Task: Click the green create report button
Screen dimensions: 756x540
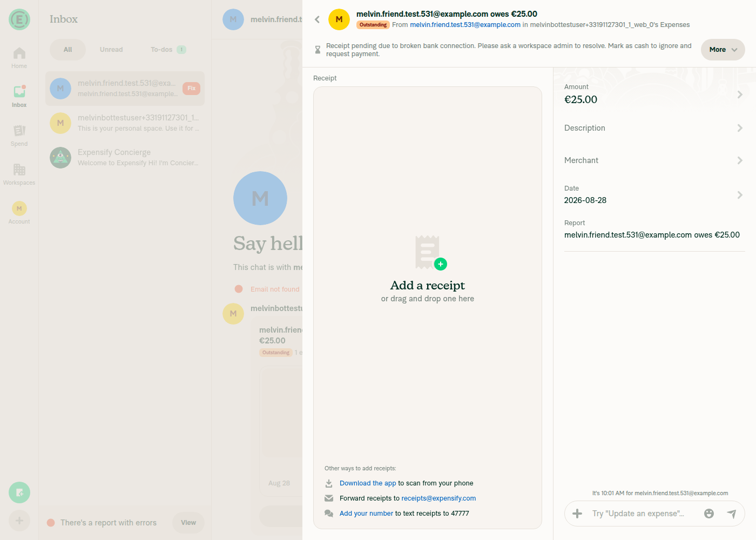Action: pos(19,492)
